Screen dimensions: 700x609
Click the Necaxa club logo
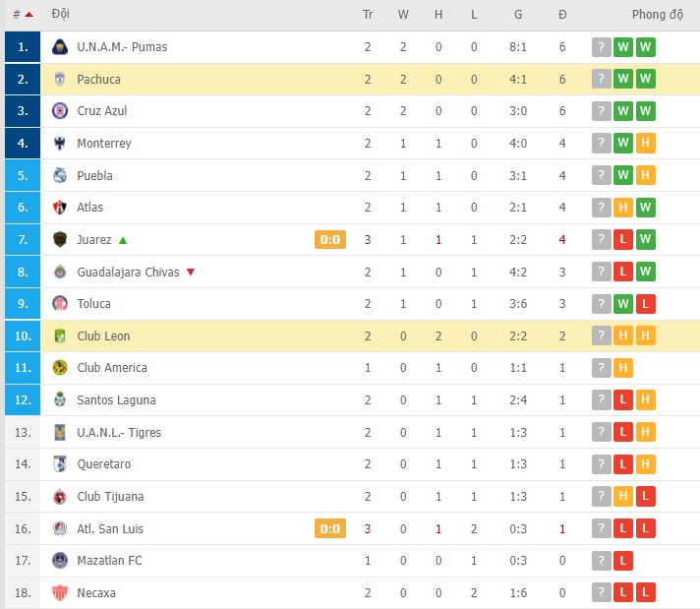60,593
